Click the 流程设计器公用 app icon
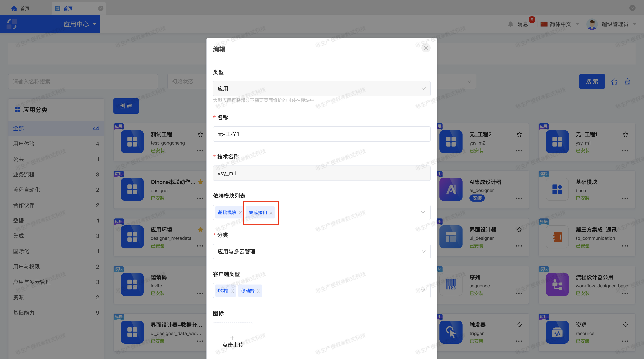Screen dimensions: 644x359 click(x=557, y=284)
